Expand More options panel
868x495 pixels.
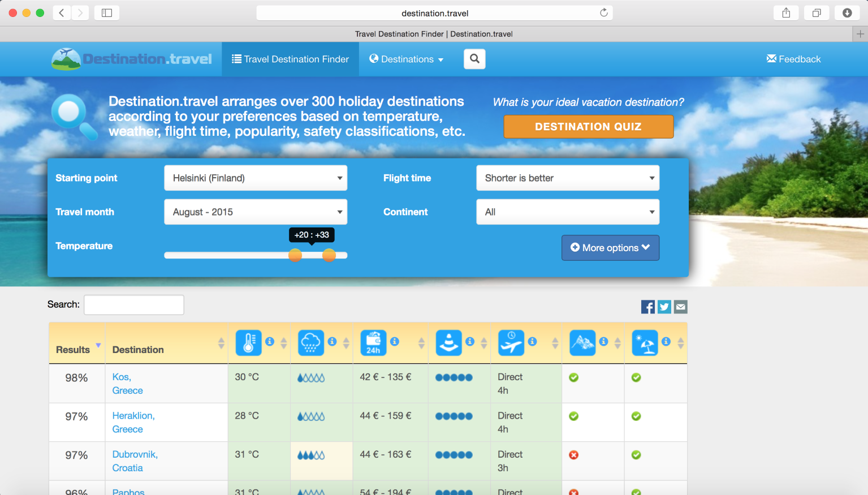[x=610, y=248]
